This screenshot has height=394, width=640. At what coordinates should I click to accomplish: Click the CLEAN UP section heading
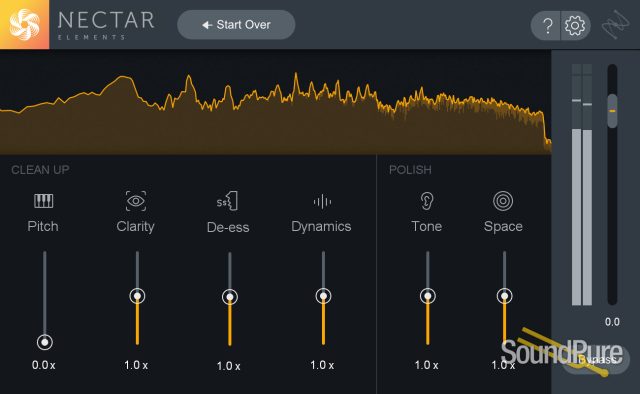[40, 170]
